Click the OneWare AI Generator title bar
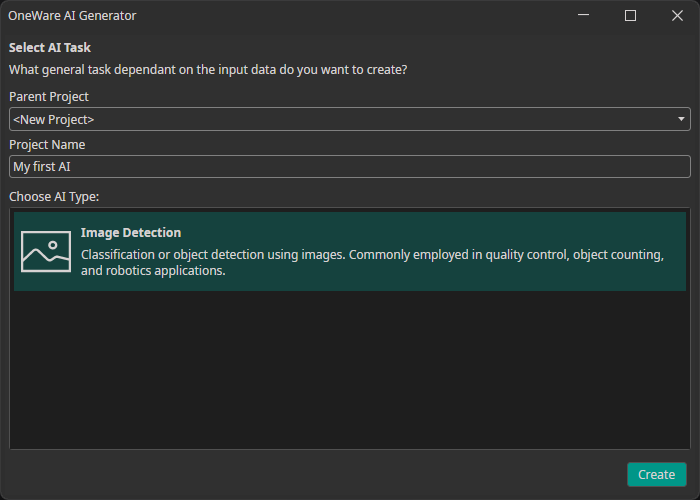The height and width of the screenshot is (500, 700). [x=300, y=16]
